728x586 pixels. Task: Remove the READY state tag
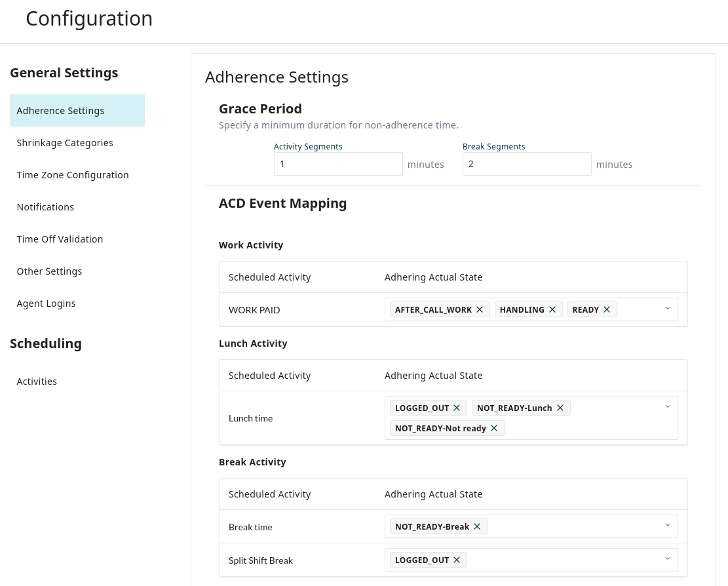(x=607, y=309)
